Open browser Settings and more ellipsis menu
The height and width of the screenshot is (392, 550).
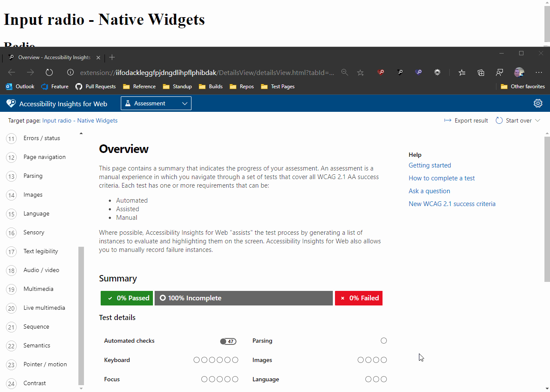[x=539, y=72]
